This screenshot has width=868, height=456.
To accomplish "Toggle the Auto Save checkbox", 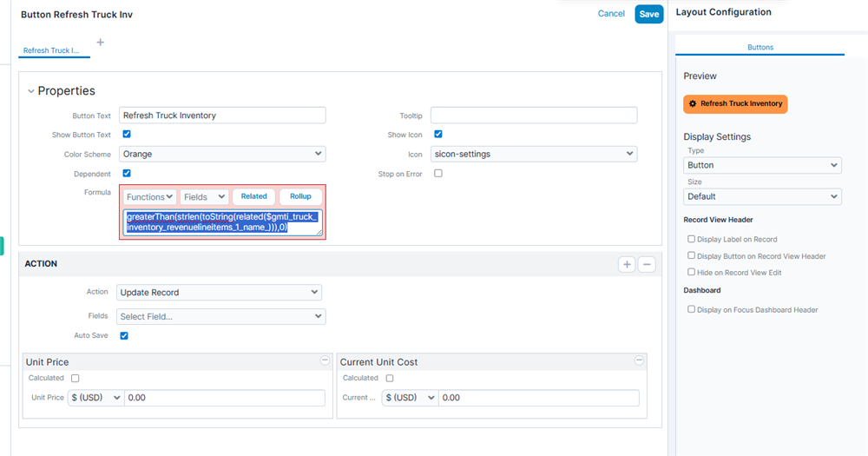I will pos(124,335).
